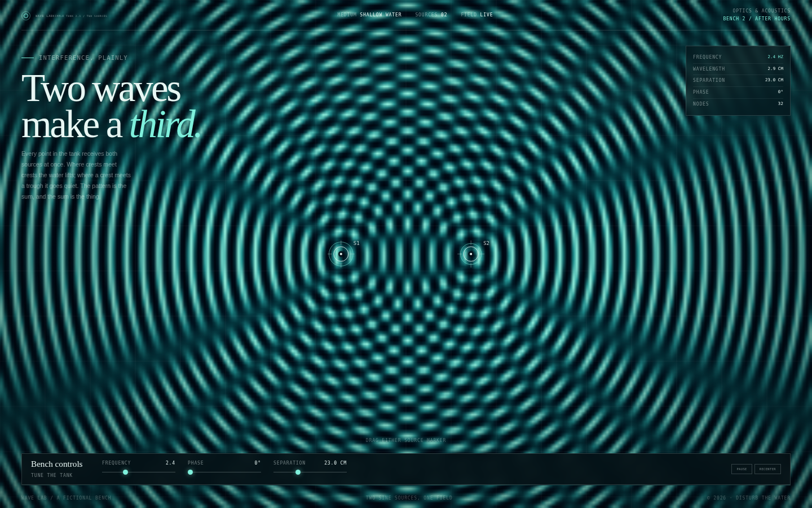
Task: Click the Wave Lab circular logo icon
Action: pos(26,16)
